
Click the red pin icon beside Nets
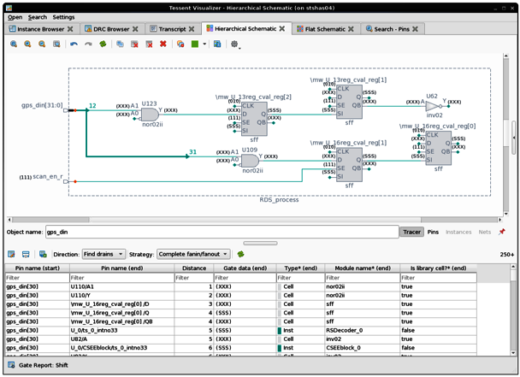[502, 232]
